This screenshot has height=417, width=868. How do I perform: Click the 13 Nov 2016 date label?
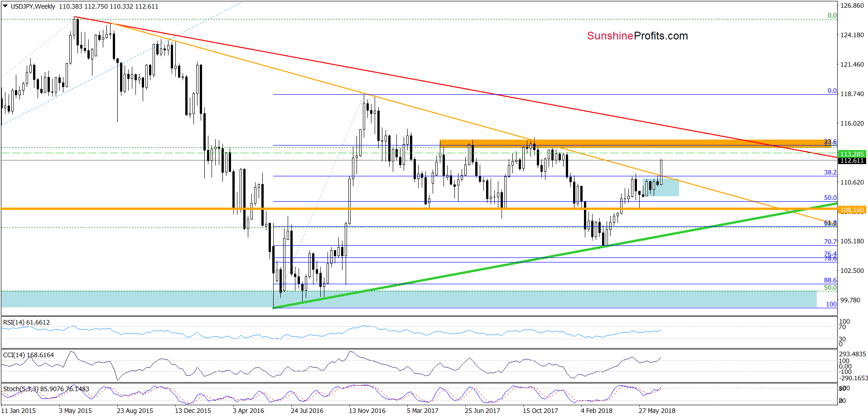(x=367, y=411)
